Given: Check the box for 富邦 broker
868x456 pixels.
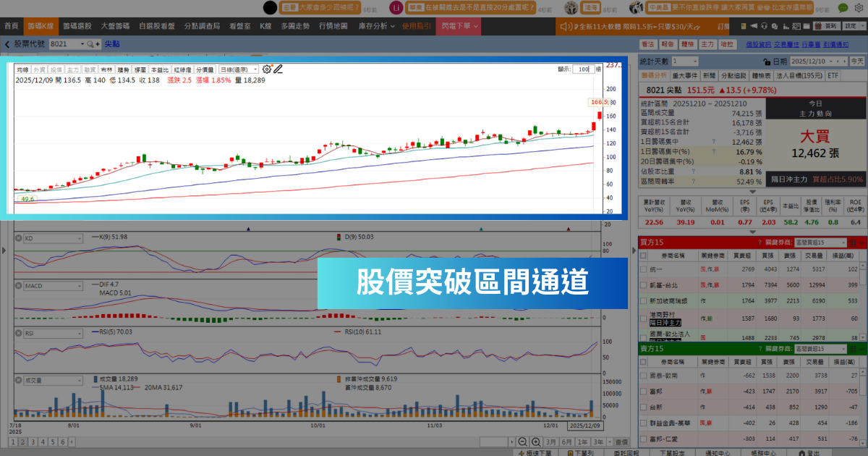Looking at the screenshot, I should [643, 391].
